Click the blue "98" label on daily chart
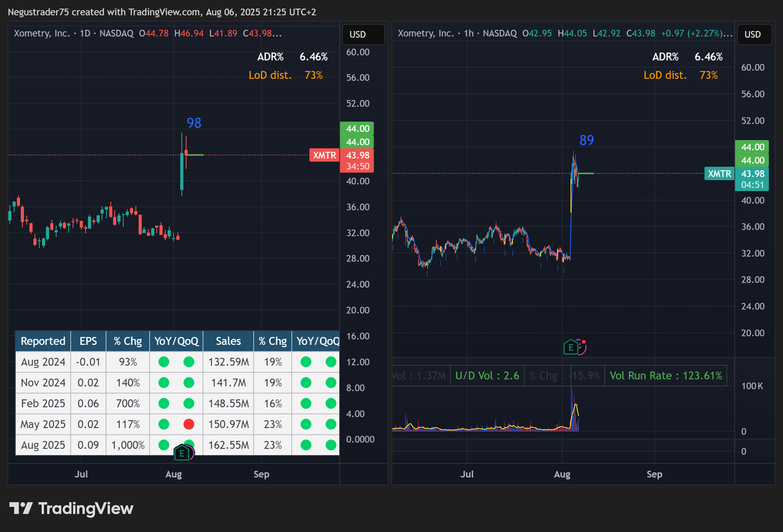Viewport: 783px width, 532px height. (x=194, y=123)
